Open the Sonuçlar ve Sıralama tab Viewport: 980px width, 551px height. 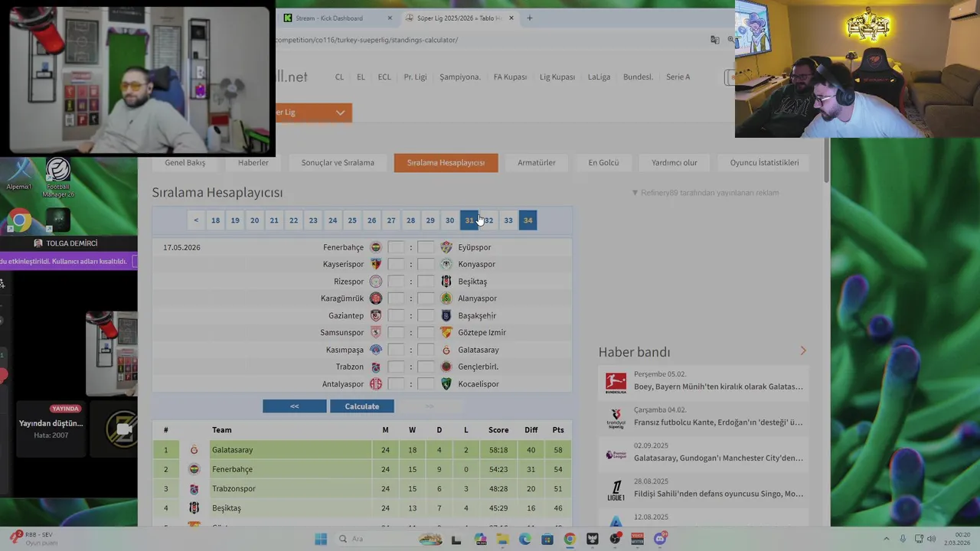coord(338,163)
